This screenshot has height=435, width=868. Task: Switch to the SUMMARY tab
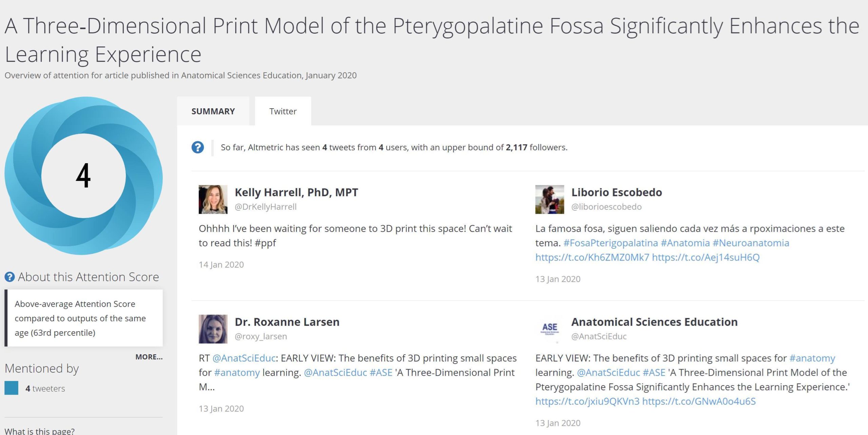[x=213, y=111]
